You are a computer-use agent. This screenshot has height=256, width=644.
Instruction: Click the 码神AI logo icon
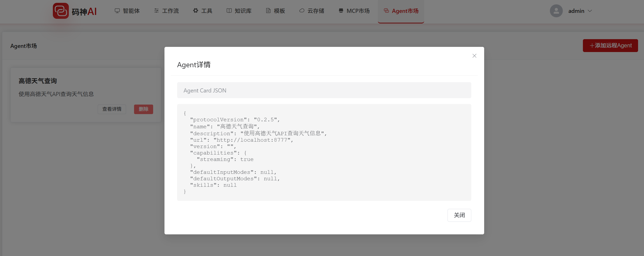61,11
